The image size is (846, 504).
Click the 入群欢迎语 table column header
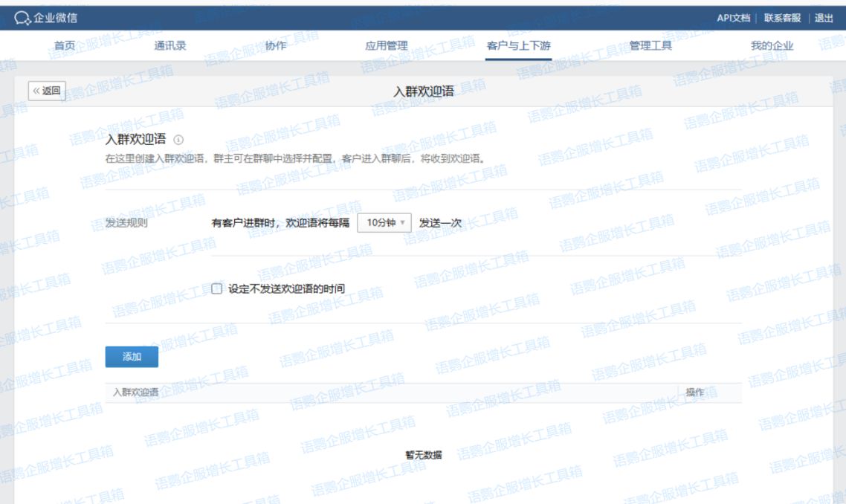click(x=135, y=392)
